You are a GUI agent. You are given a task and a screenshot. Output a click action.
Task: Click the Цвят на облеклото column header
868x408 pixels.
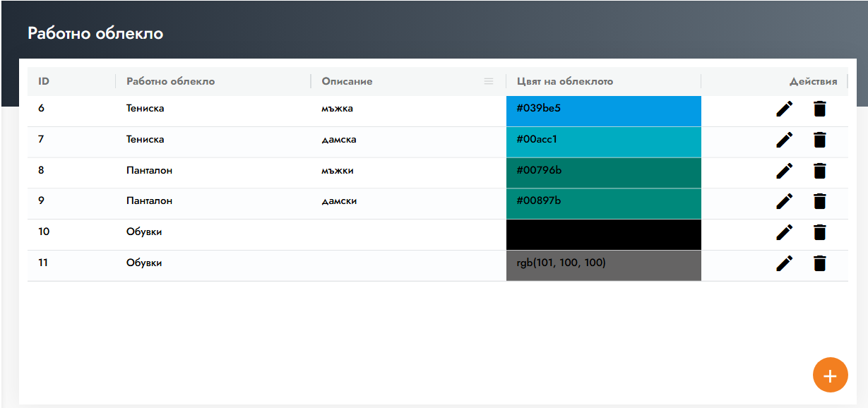point(564,81)
